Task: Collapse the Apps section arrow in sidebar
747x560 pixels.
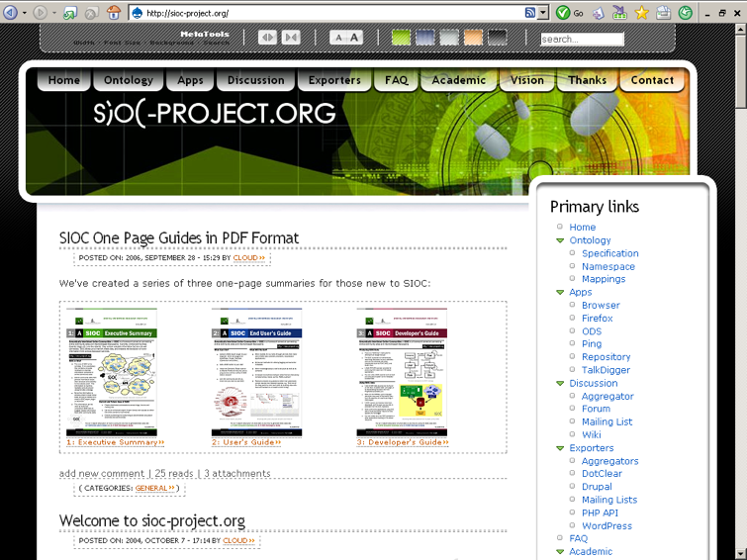Action: tap(560, 293)
